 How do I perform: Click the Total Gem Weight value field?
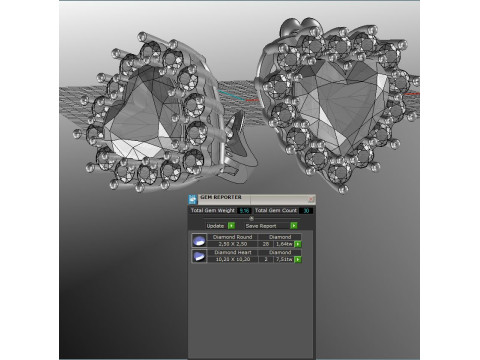coord(244,211)
